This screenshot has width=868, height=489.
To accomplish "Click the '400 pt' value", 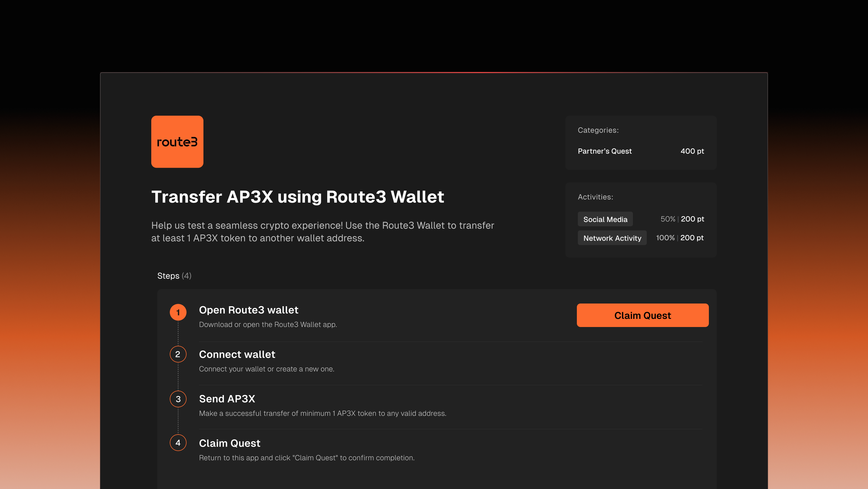I will pyautogui.click(x=692, y=151).
